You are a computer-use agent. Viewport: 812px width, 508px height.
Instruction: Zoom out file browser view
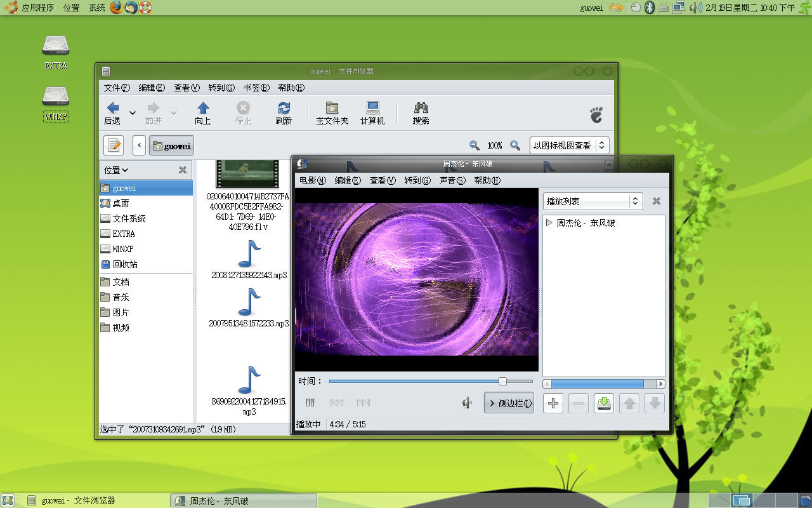click(x=474, y=145)
